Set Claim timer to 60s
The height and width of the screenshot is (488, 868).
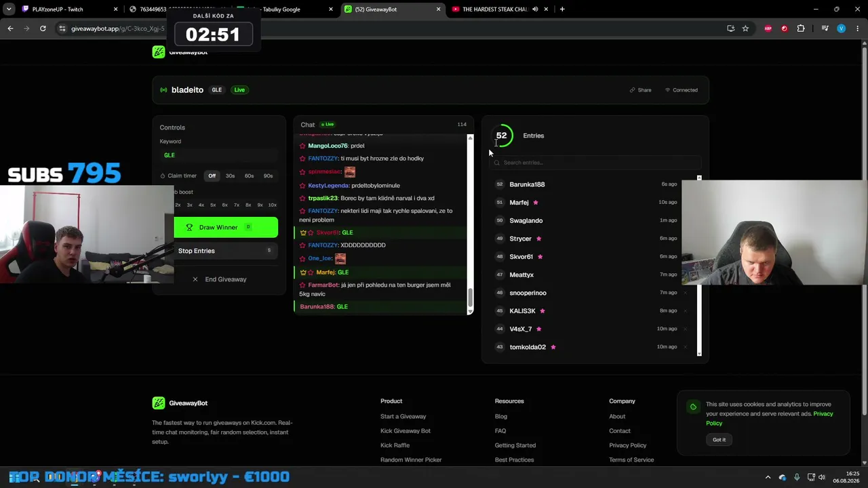250,176
